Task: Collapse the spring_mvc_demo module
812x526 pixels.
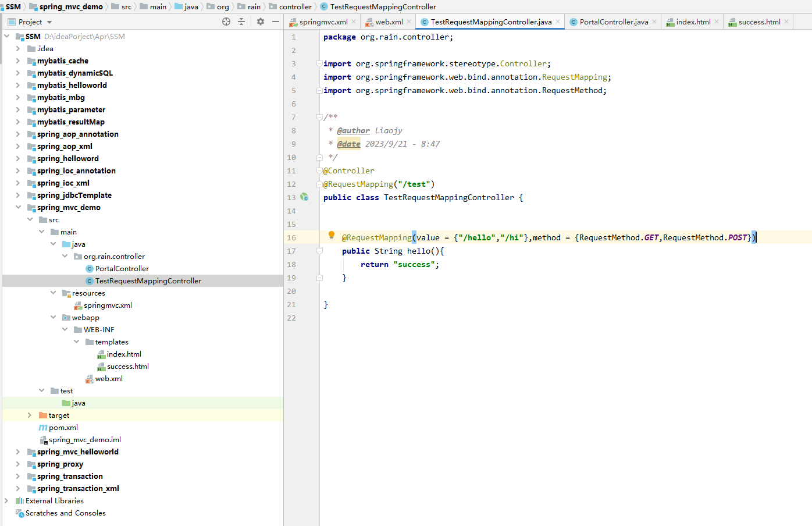Action: pyautogui.click(x=18, y=207)
